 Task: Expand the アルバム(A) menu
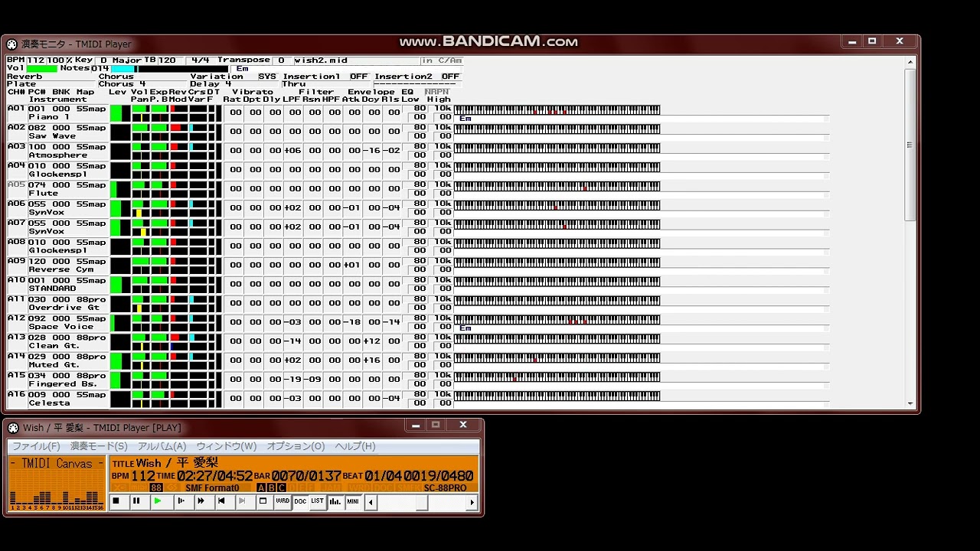(162, 446)
